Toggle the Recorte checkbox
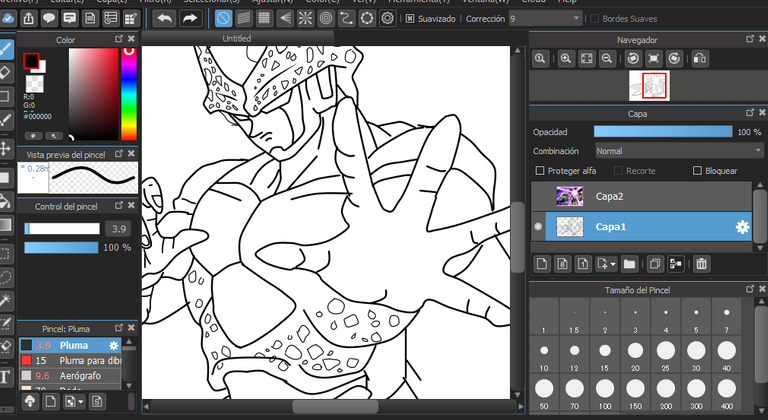Image resolution: width=768 pixels, height=420 pixels. pyautogui.click(x=618, y=171)
